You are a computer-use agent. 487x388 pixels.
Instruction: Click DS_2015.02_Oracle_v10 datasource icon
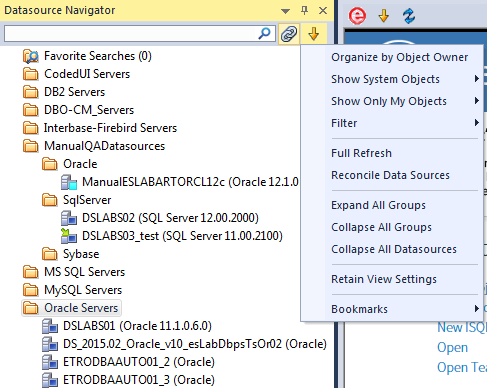(50, 344)
